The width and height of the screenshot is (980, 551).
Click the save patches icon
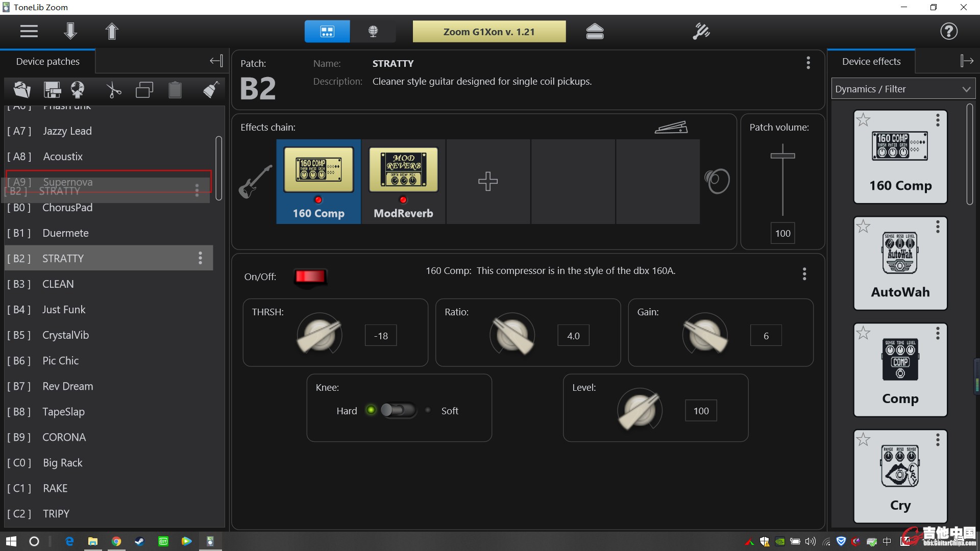(52, 90)
